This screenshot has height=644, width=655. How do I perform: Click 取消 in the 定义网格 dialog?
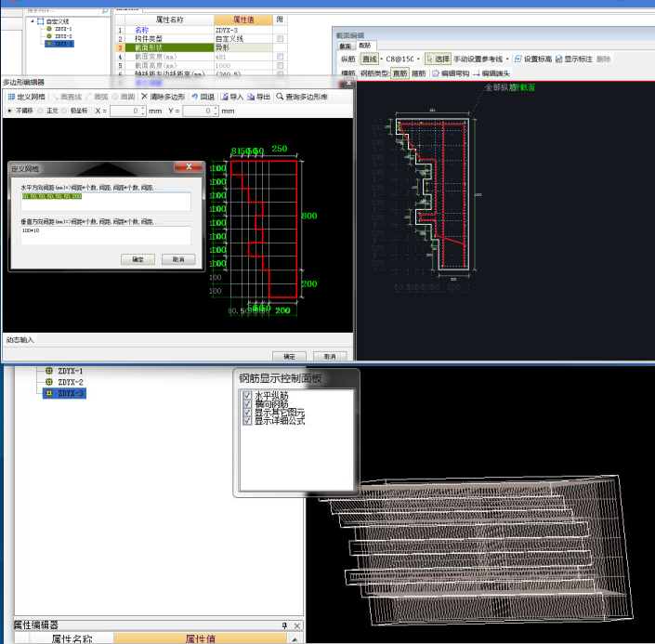point(178,259)
